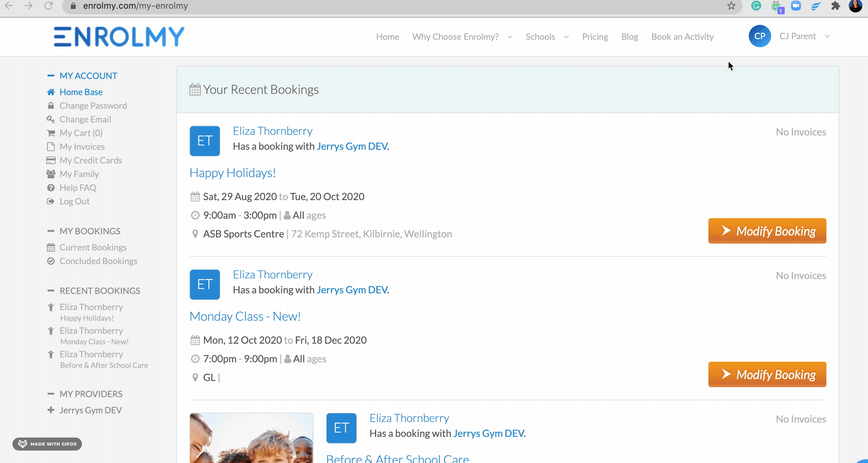Screen dimensions: 868x463
Task: Go to My Invoices page
Action: [82, 147]
